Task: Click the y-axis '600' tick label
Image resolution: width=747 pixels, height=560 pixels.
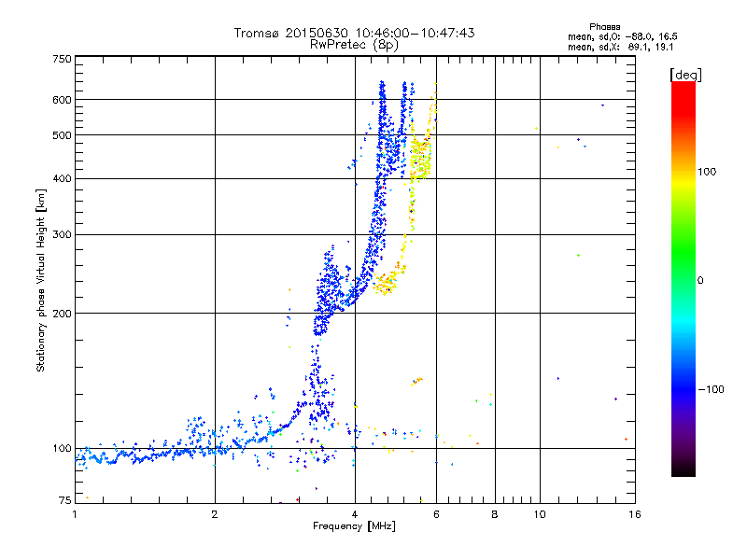Action: (x=63, y=100)
